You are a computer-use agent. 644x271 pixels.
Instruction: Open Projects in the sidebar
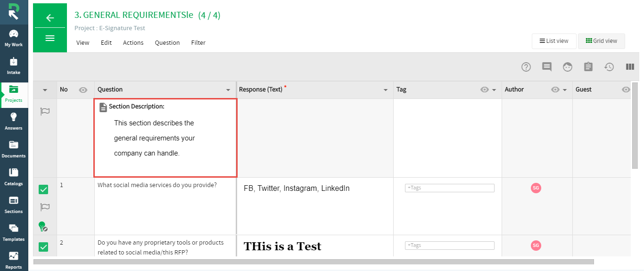pyautogui.click(x=14, y=94)
